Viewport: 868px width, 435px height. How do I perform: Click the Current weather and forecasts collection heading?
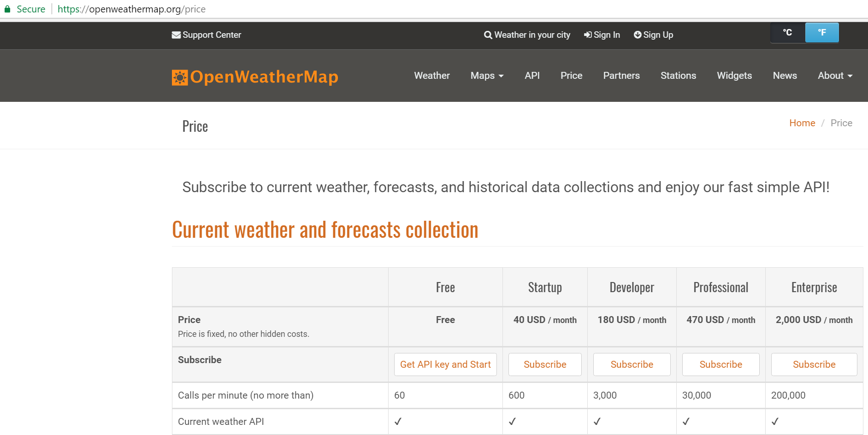(325, 229)
